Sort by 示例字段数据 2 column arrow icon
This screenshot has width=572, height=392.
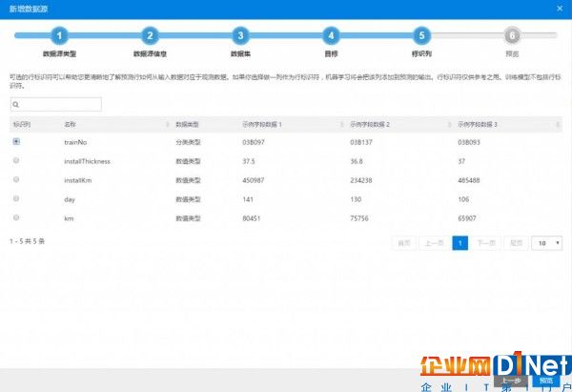(449, 124)
